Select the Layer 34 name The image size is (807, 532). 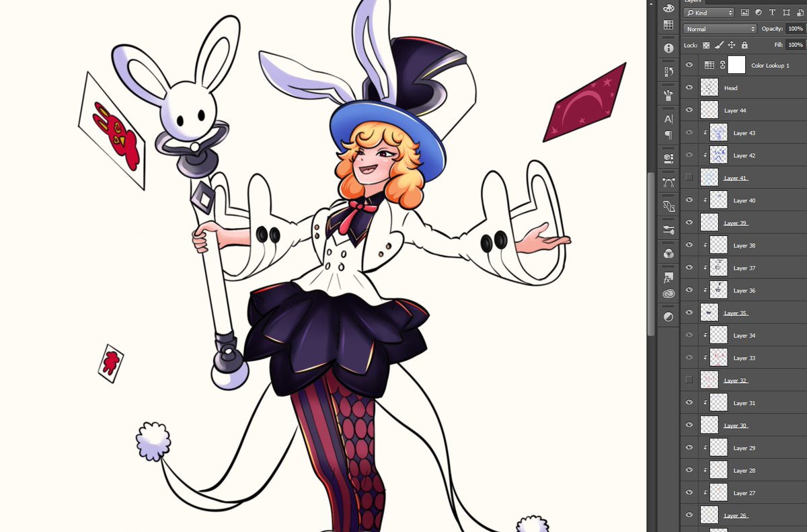point(744,336)
